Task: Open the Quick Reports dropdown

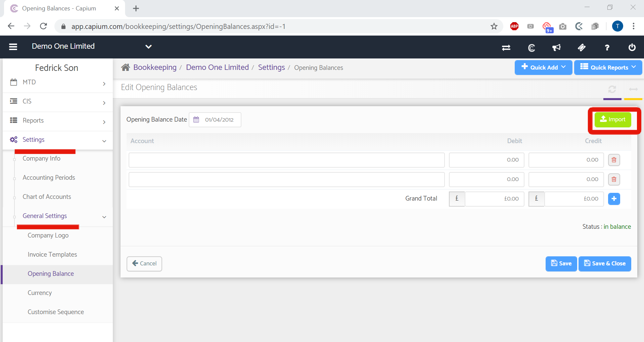Action: [608, 67]
